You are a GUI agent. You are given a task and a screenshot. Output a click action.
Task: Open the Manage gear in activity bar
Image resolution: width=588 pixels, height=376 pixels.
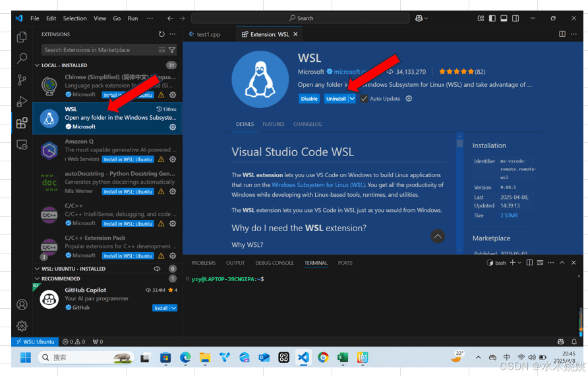click(22, 326)
